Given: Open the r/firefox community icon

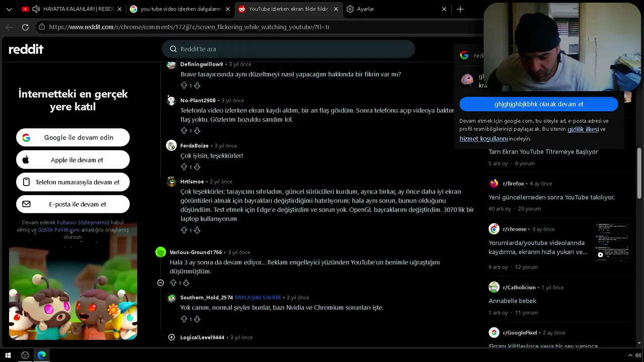Looking at the screenshot, I should [494, 184].
